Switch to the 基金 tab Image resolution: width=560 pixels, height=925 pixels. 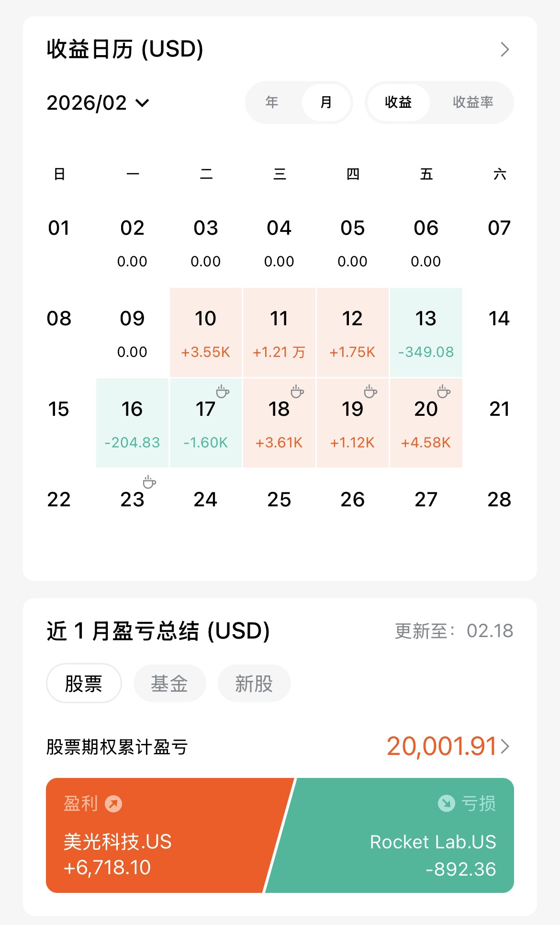click(169, 684)
